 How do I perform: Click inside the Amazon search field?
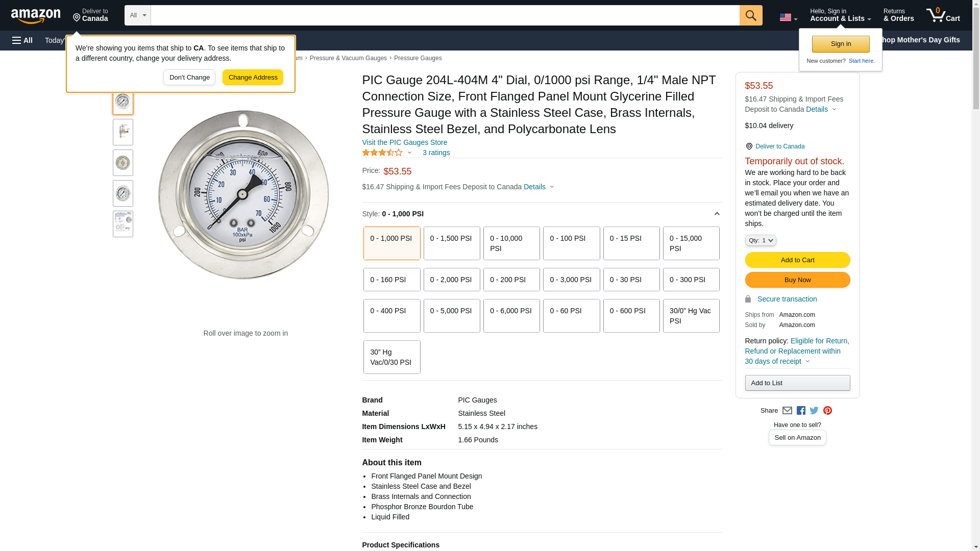445,15
